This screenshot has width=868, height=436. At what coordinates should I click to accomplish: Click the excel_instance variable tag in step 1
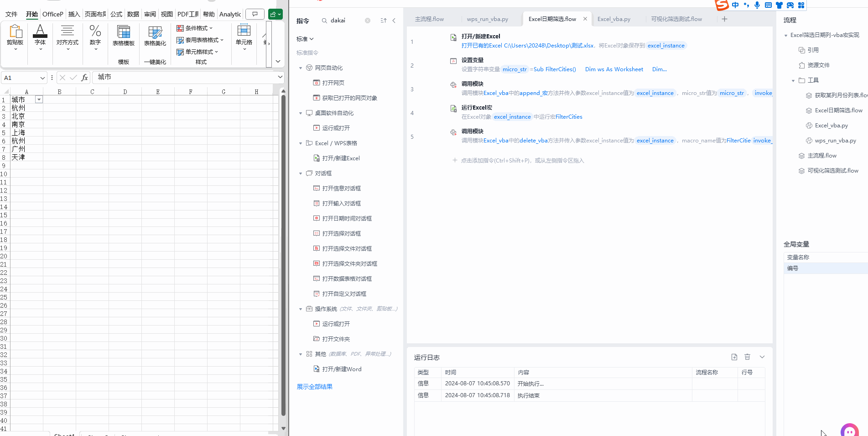click(x=666, y=46)
